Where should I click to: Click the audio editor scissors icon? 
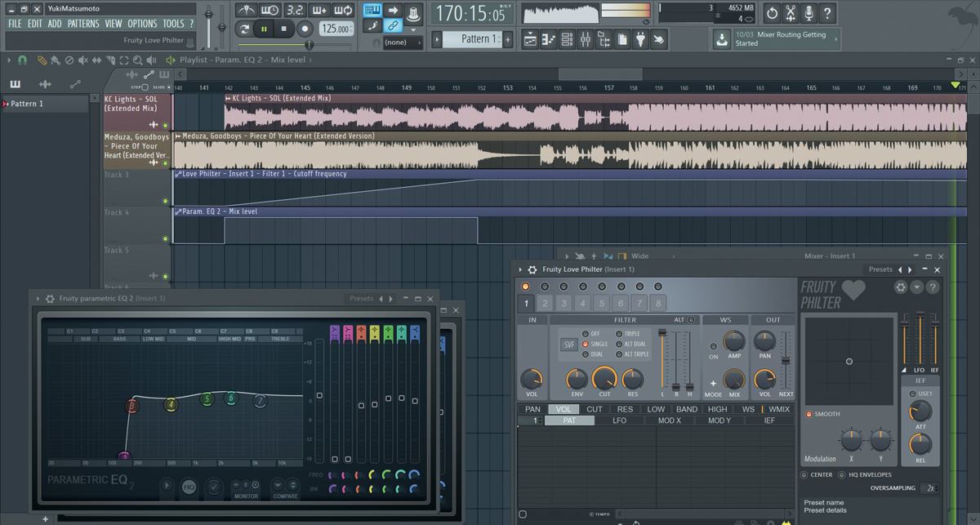791,13
